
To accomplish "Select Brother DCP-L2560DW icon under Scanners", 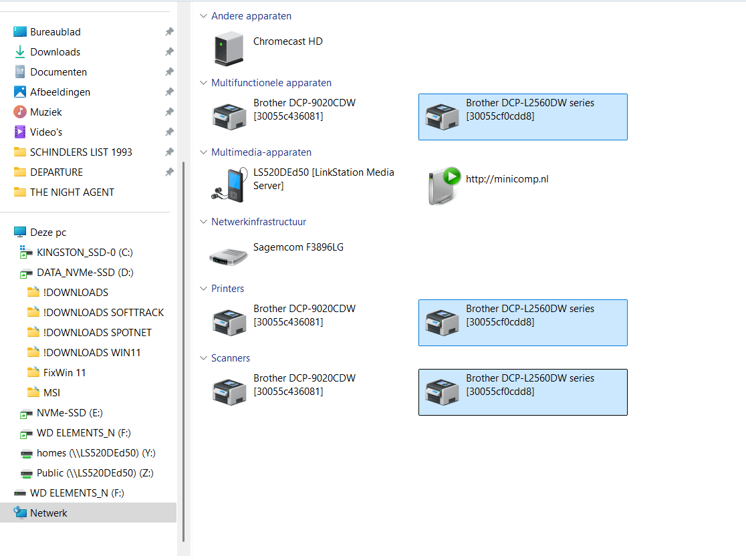I will tap(442, 392).
